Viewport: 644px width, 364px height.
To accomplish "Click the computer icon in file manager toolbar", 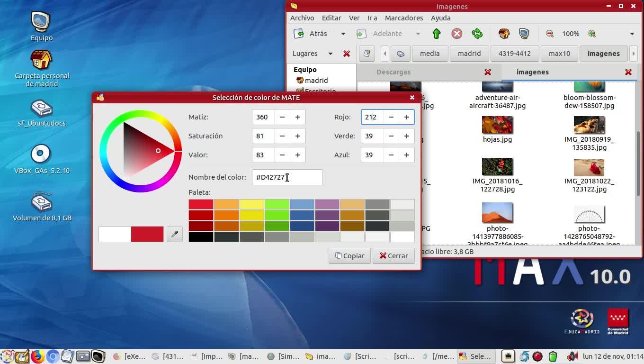I will [524, 34].
